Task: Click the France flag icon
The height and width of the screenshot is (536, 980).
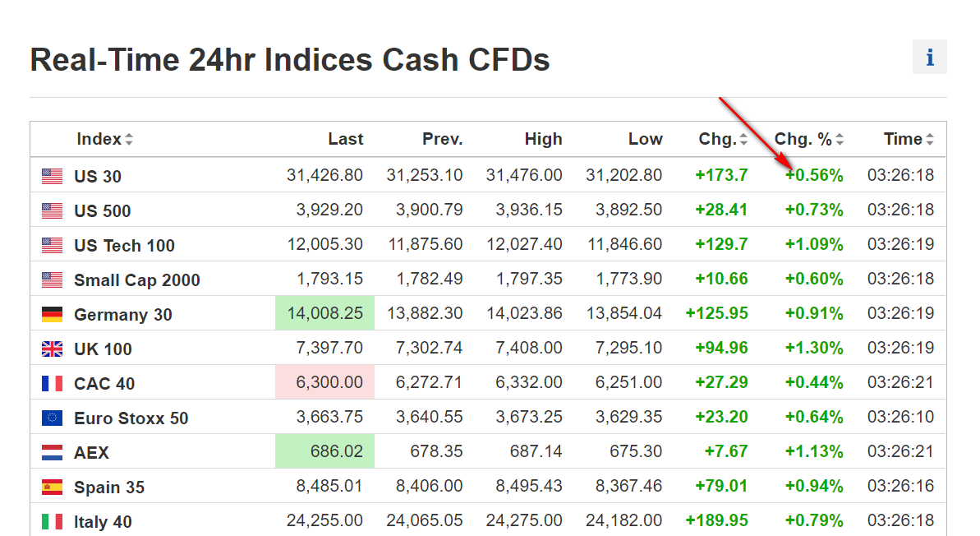Action: pyautogui.click(x=52, y=383)
